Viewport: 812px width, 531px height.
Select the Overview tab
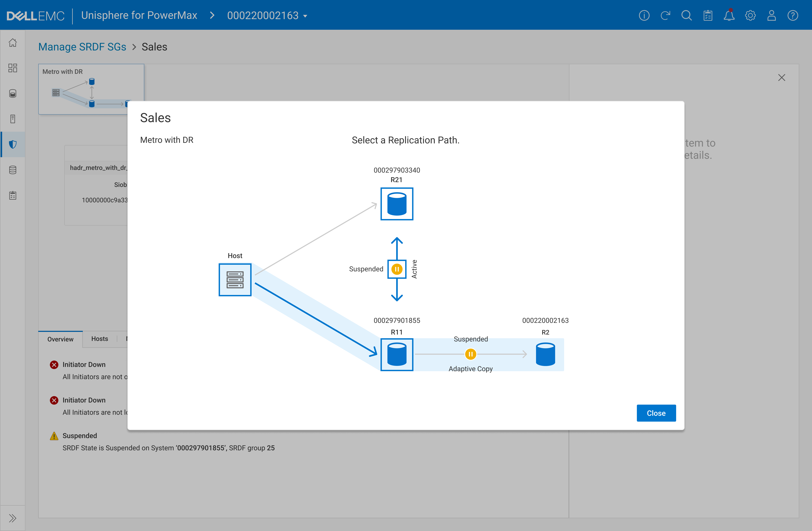point(60,339)
